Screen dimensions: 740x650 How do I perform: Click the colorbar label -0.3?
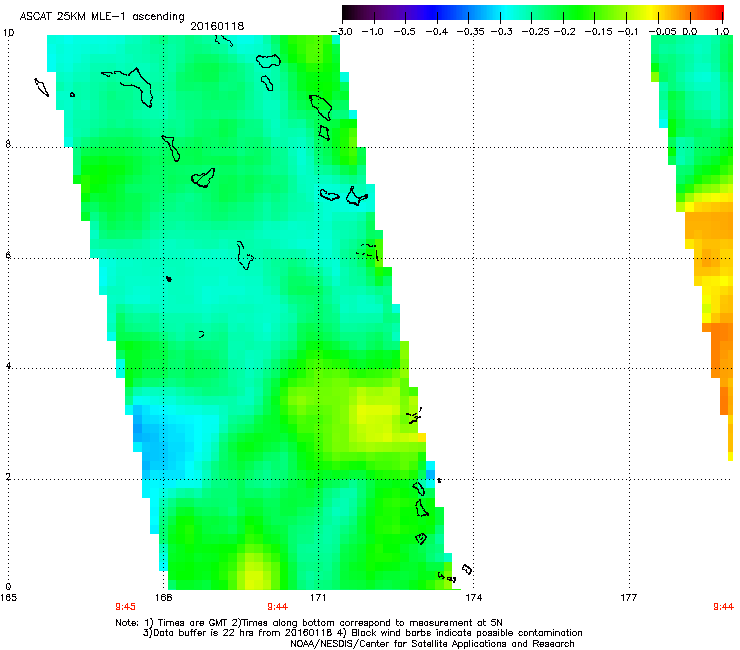[x=502, y=32]
